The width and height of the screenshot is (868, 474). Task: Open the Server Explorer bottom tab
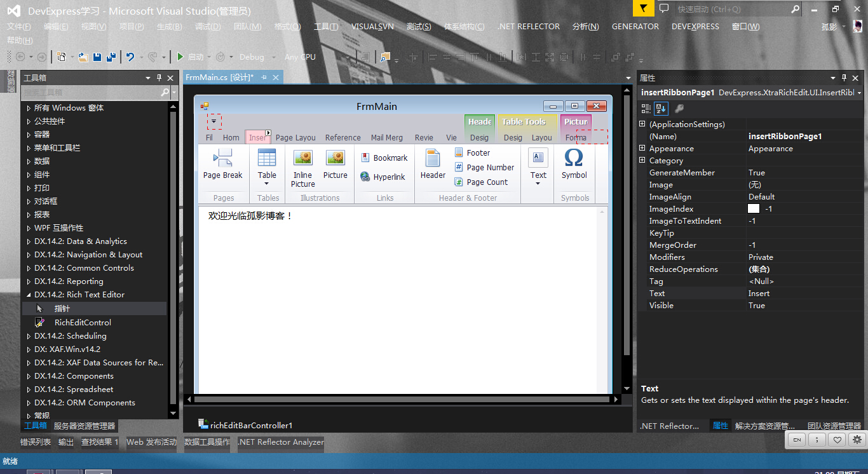85,426
